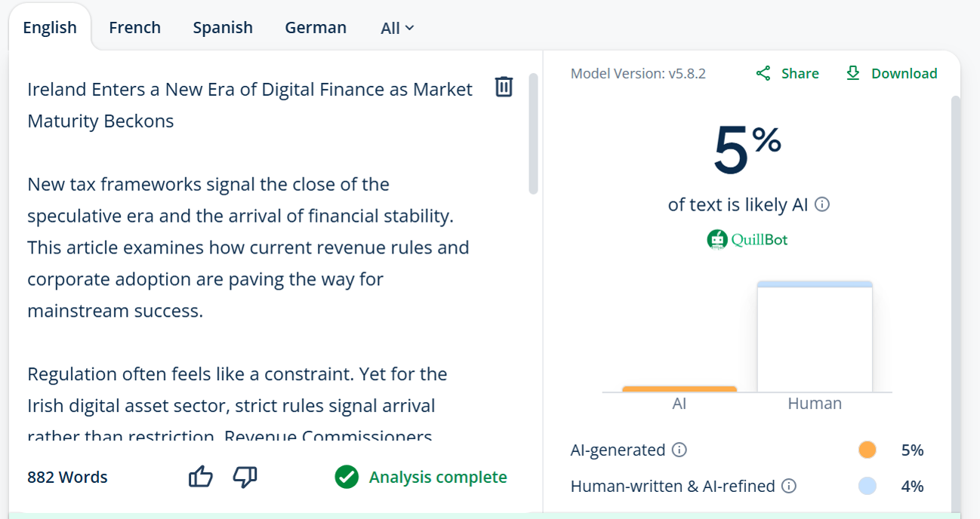Switch to the French tab

[x=134, y=28]
